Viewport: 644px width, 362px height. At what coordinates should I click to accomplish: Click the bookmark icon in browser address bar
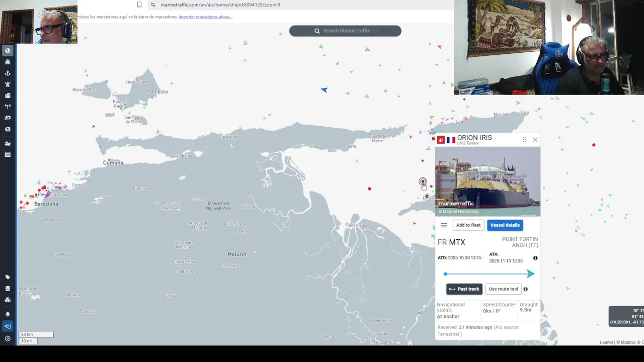click(139, 5)
